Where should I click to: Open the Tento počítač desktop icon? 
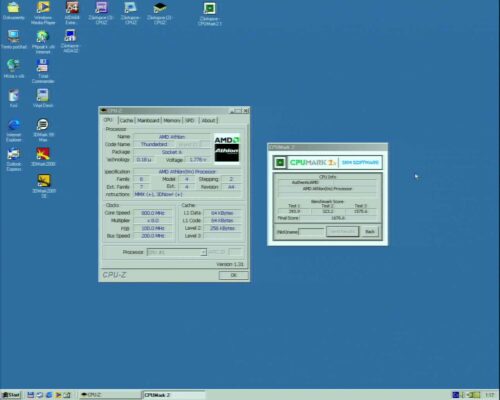pos(14,40)
